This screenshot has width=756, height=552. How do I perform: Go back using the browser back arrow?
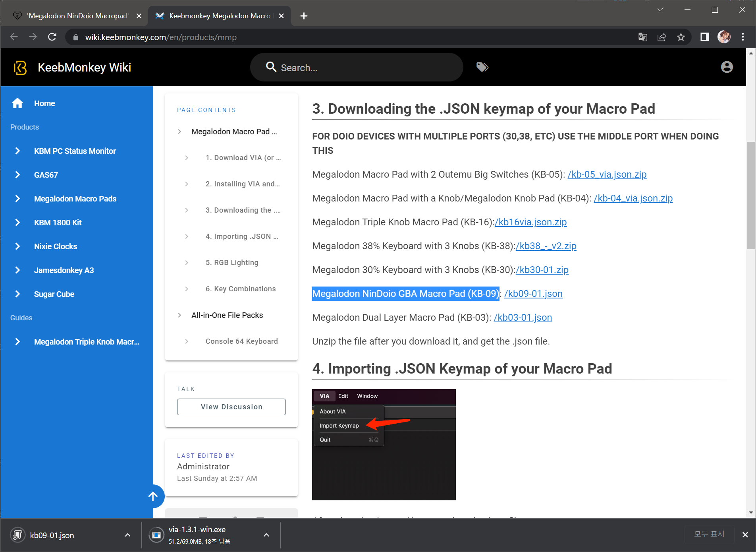(14, 37)
